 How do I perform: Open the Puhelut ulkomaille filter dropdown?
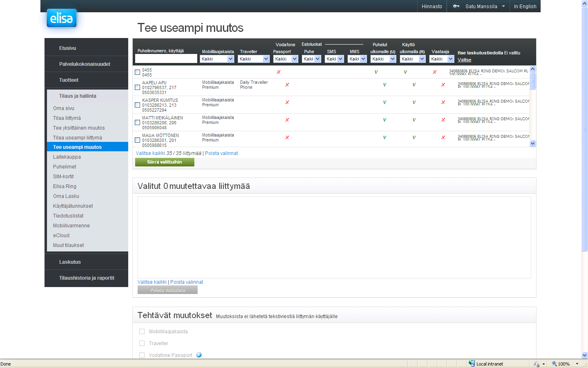tap(383, 59)
